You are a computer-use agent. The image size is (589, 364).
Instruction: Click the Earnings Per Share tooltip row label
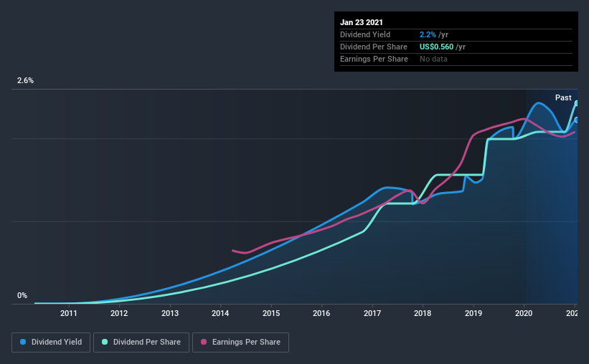click(374, 59)
